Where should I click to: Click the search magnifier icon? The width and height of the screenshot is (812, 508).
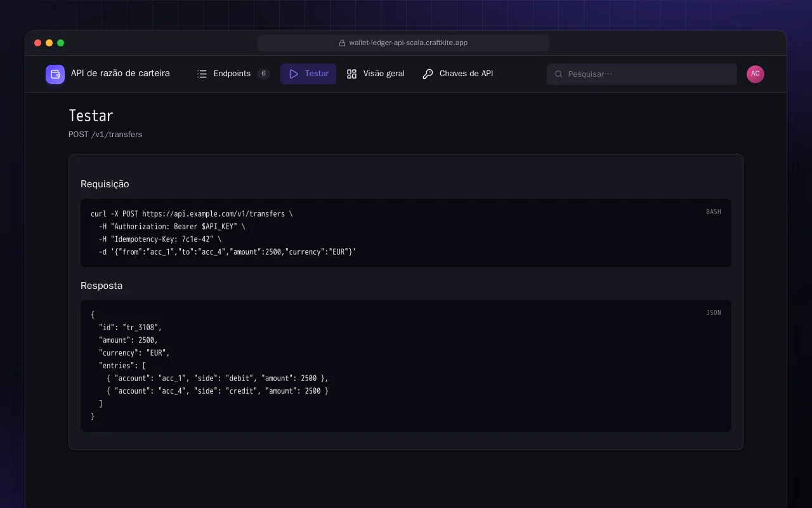(559, 74)
